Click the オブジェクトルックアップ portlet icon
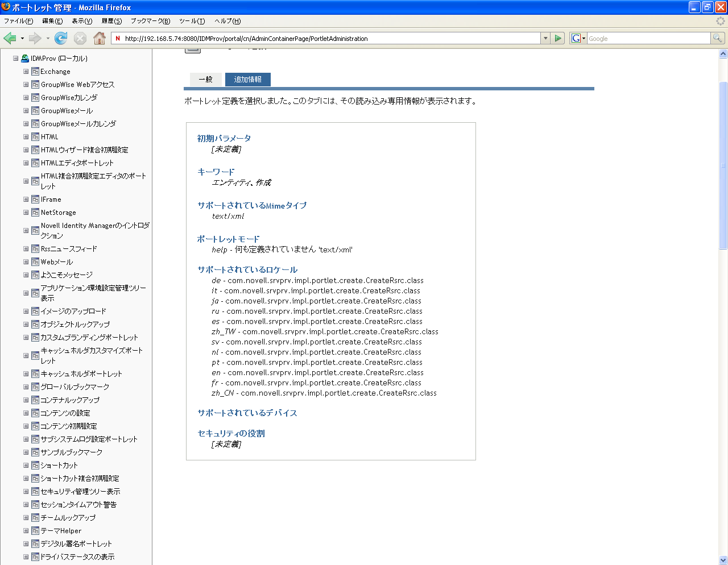Image resolution: width=728 pixels, height=565 pixels. (x=35, y=325)
